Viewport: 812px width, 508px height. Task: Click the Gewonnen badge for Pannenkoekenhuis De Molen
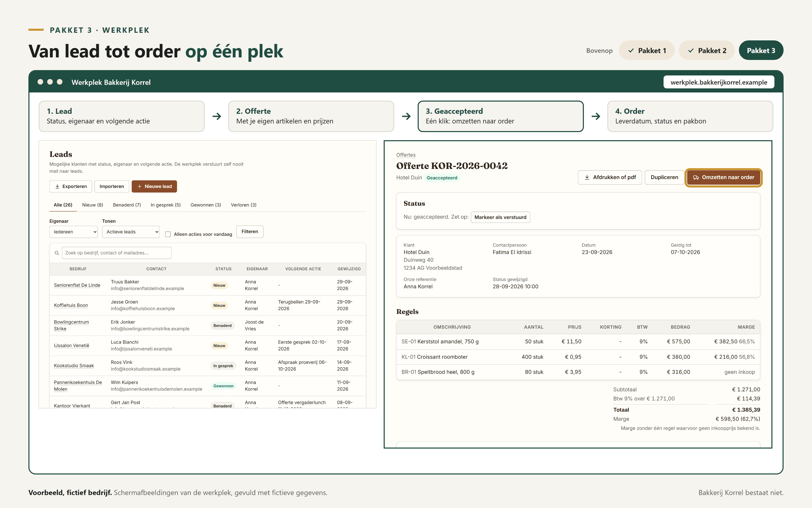click(224, 386)
